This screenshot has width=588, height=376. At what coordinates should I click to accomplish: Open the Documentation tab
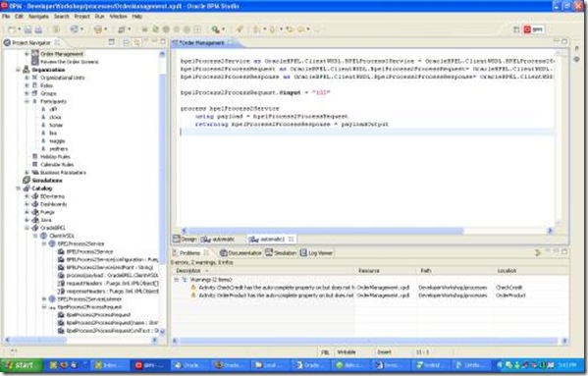pyautogui.click(x=241, y=253)
